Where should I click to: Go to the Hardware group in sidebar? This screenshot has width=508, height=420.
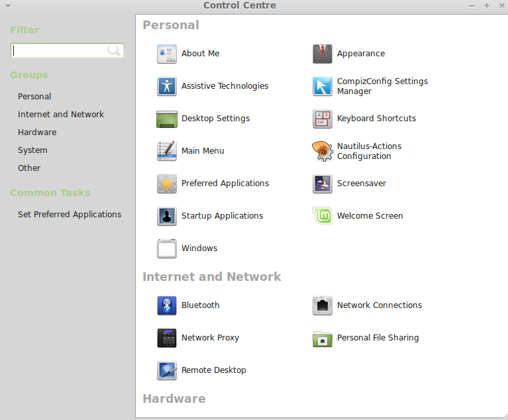(37, 132)
